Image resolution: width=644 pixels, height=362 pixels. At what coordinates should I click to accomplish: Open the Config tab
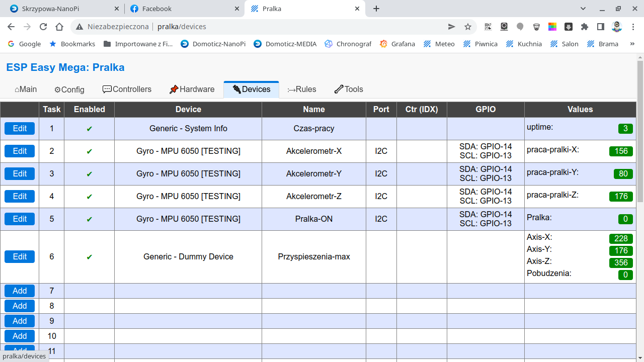[x=69, y=89]
